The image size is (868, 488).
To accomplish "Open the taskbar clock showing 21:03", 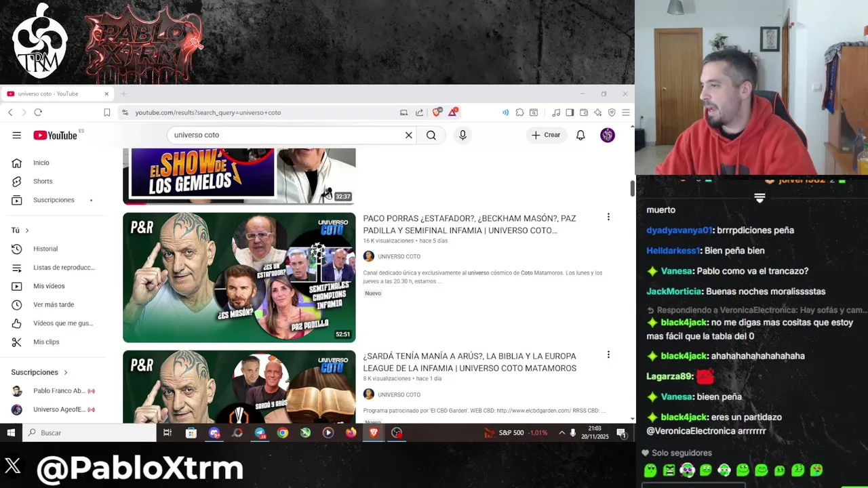I will coord(595,432).
